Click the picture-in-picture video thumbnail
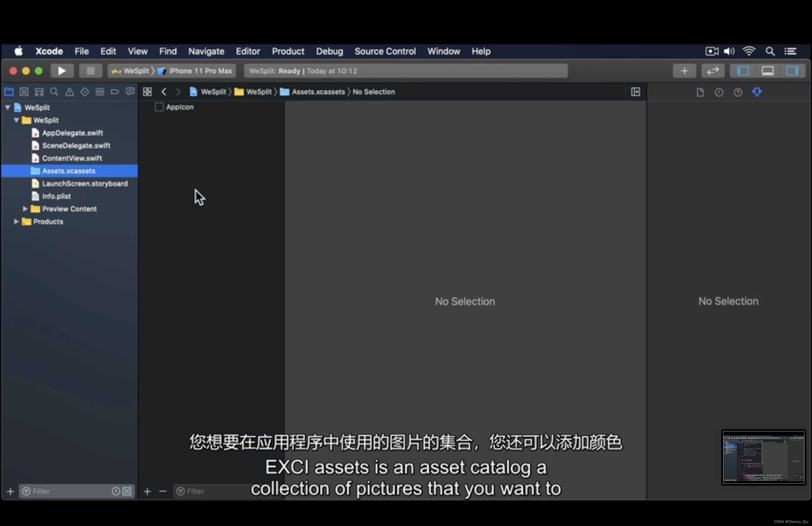812x526 pixels. (764, 457)
